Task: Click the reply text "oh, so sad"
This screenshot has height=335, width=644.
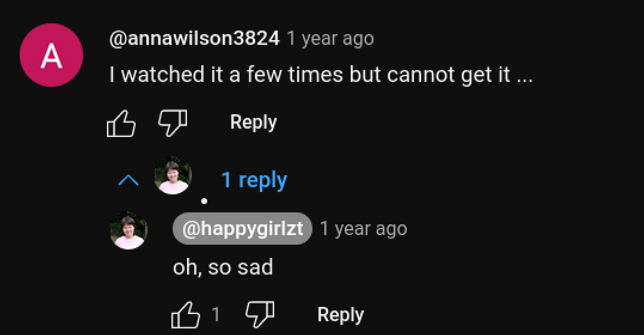Action: click(223, 267)
